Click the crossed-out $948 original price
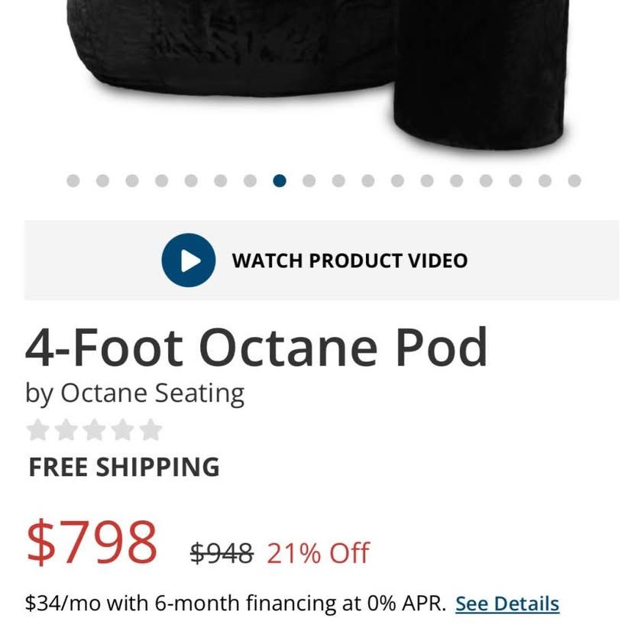The image size is (644, 644). [221, 552]
